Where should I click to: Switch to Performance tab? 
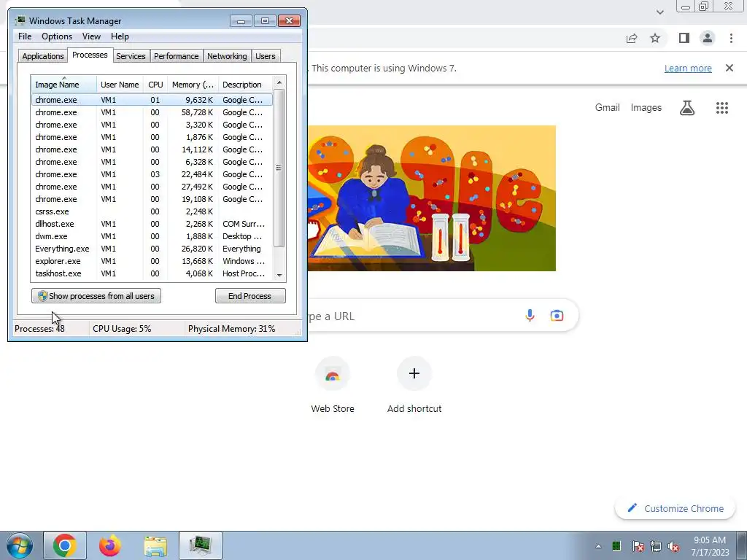point(177,56)
